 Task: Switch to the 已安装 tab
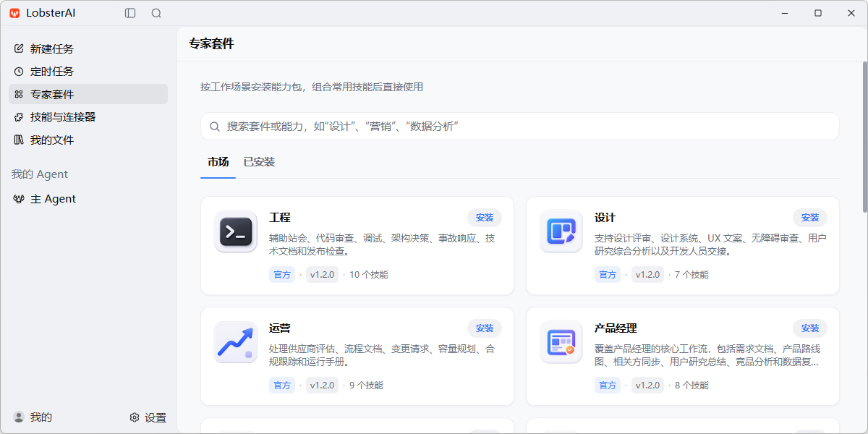259,162
